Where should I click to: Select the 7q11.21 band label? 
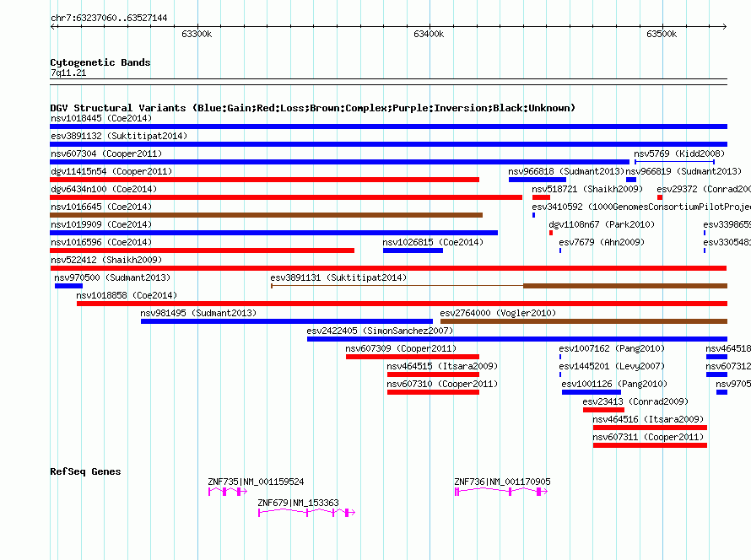click(68, 73)
